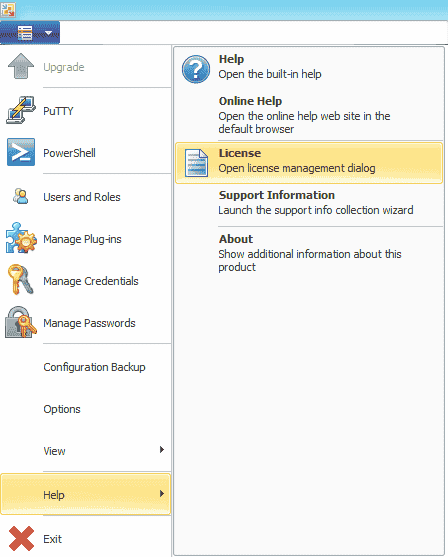Expand the Help submenu arrow
Viewport: 448px width, 557px height.
(x=162, y=494)
